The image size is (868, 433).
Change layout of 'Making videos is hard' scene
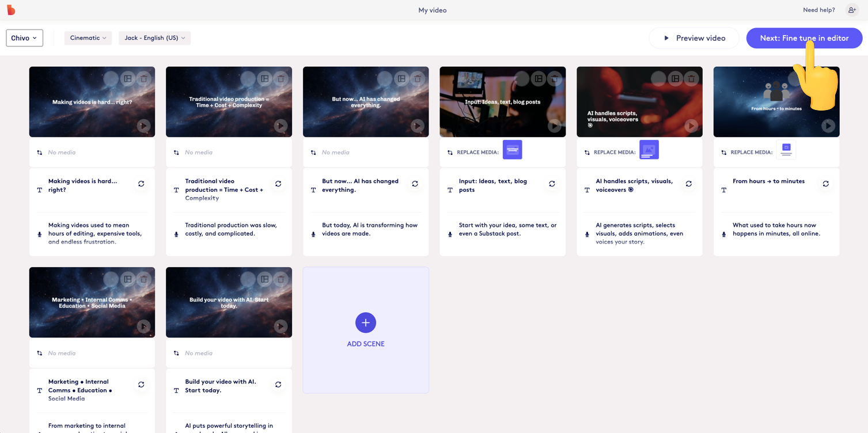128,78
